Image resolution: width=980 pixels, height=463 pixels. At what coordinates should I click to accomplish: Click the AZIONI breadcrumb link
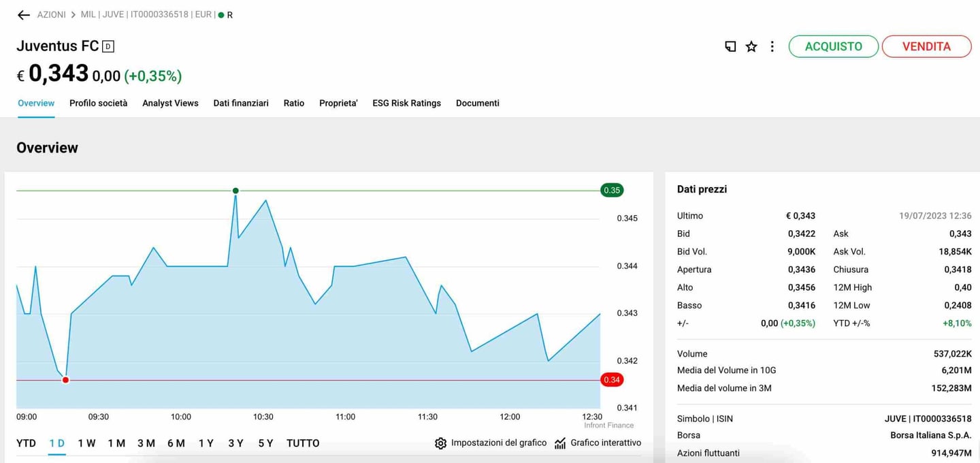click(x=52, y=15)
